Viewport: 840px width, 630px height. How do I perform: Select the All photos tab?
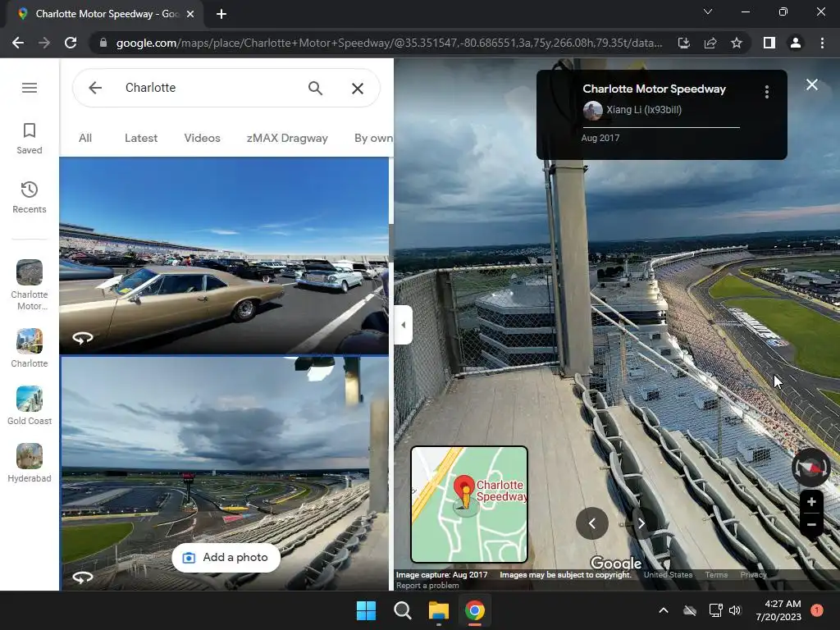(85, 138)
